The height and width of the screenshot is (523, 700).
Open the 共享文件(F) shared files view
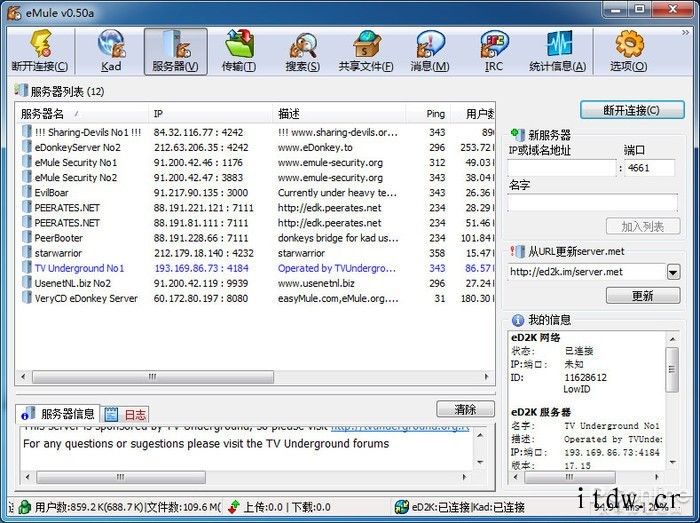366,51
